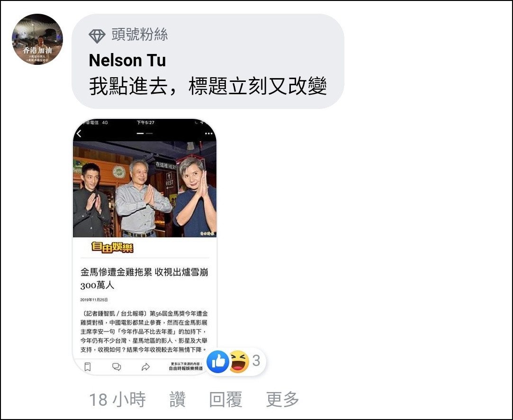
Task: Click the 頭號粉絲 badge label
Action: 140,35
